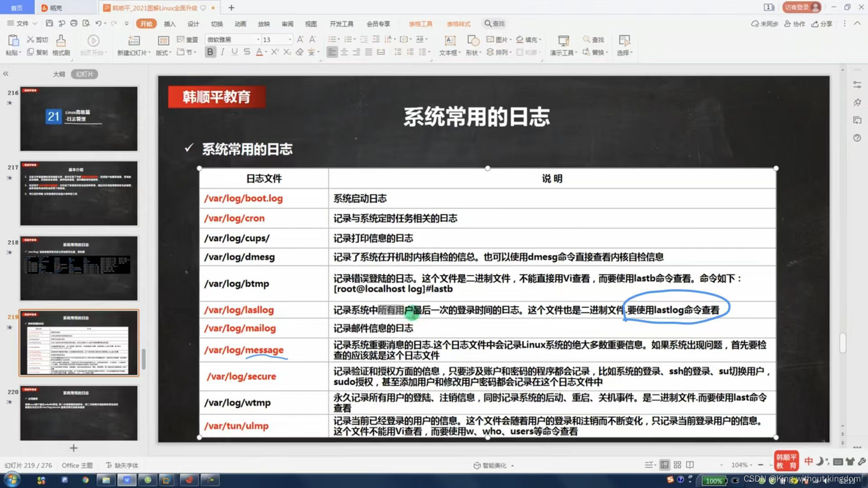Screen dimensions: 868x488
Task: Click the clear formatting eraser icon
Action: 299,52
